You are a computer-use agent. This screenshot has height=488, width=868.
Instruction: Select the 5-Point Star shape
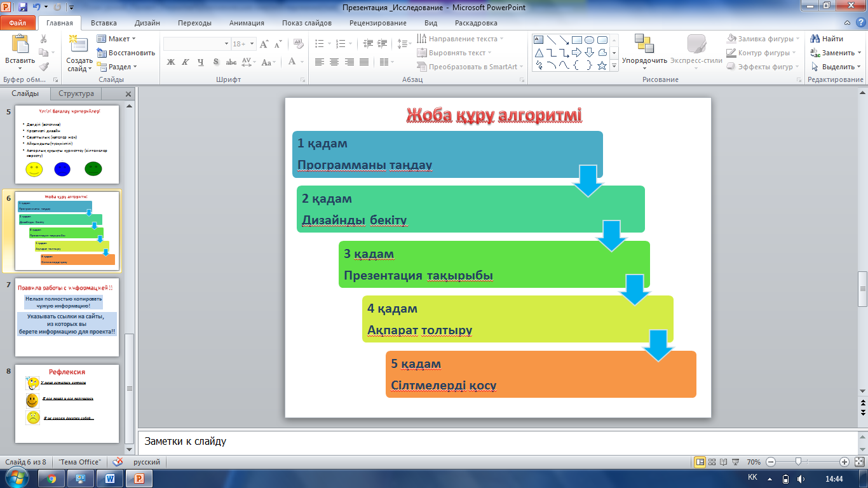click(x=602, y=65)
